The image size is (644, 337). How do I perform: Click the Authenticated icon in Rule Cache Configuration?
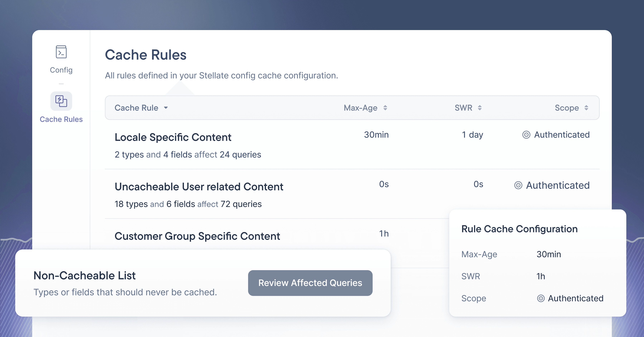pyautogui.click(x=540, y=298)
